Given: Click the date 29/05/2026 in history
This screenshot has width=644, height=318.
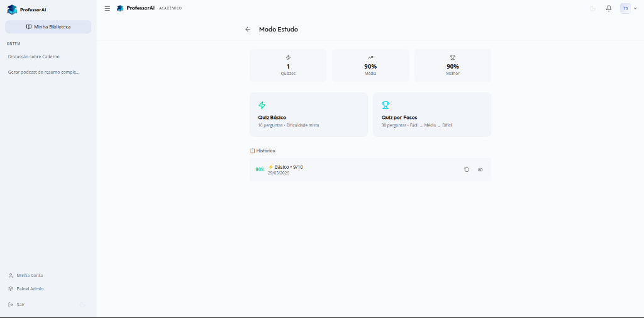Looking at the screenshot, I should (279, 173).
